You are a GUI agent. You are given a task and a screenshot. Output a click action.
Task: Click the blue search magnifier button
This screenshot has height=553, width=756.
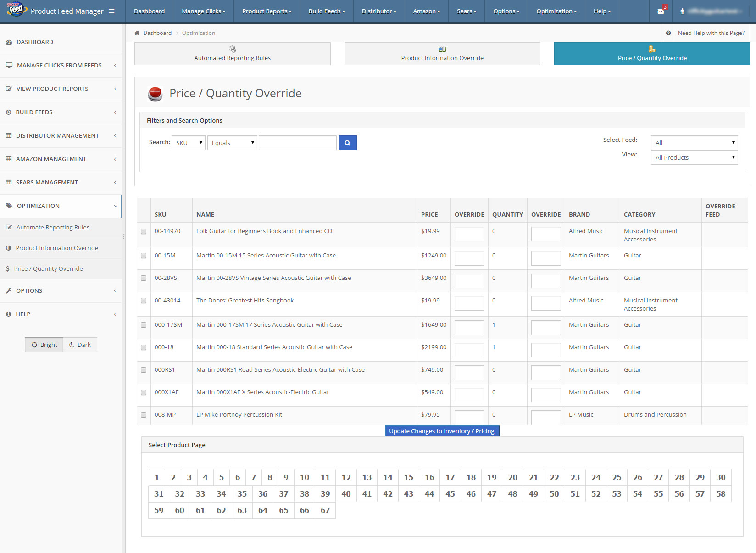pyautogui.click(x=347, y=143)
